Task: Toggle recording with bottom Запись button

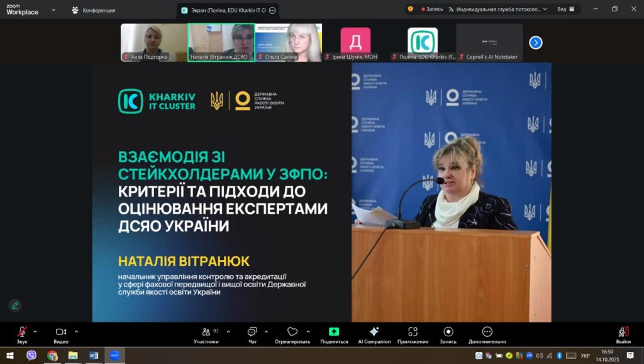Action: pos(448,332)
